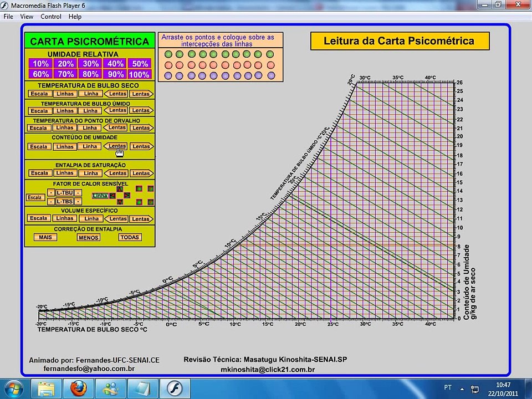Click Escala under Volume Específico

point(39,218)
